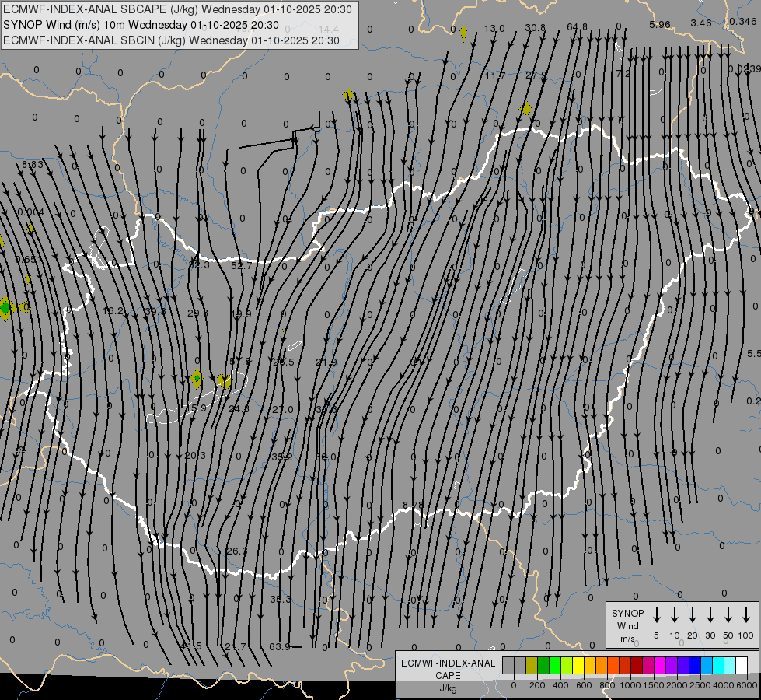Click the 100 m/s wind arrow in legend
Screen dimensions: 761x700
746,614
